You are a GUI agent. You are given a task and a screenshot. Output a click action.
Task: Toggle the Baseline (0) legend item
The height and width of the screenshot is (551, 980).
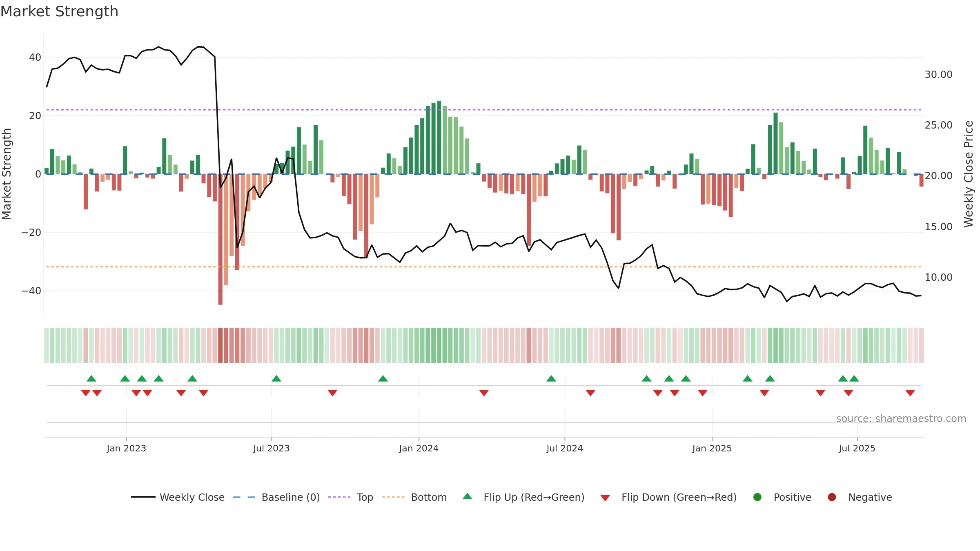276,497
